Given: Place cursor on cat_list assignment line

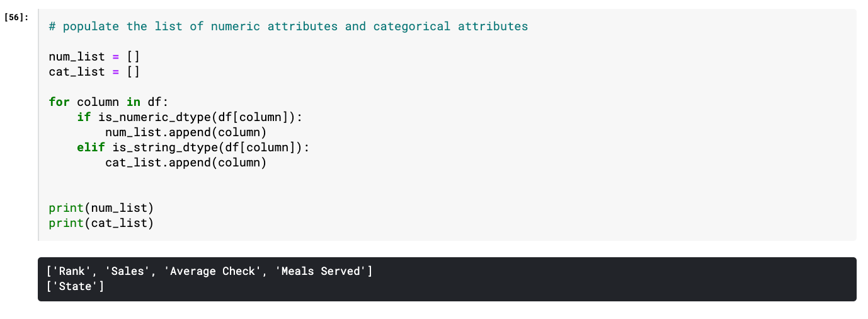Looking at the screenshot, I should pyautogui.click(x=94, y=72).
